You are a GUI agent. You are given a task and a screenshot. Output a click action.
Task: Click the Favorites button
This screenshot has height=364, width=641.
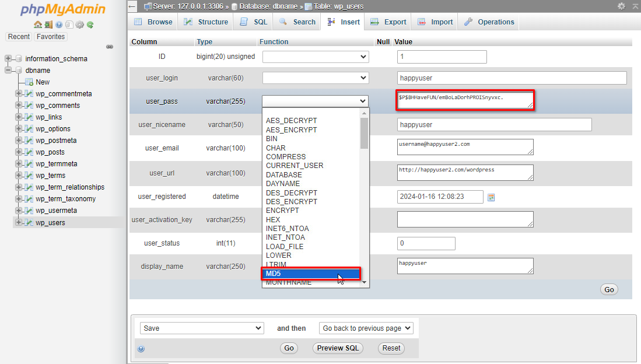click(x=51, y=36)
